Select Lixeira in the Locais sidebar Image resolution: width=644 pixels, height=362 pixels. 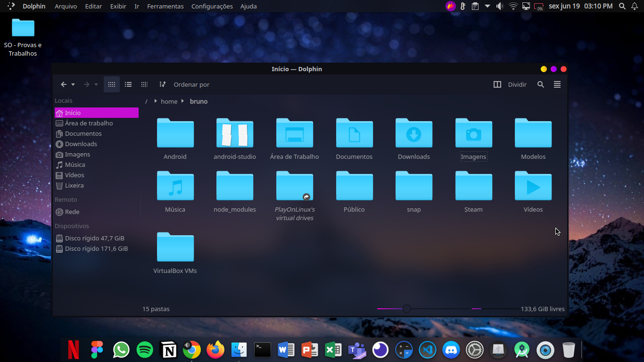(x=74, y=185)
